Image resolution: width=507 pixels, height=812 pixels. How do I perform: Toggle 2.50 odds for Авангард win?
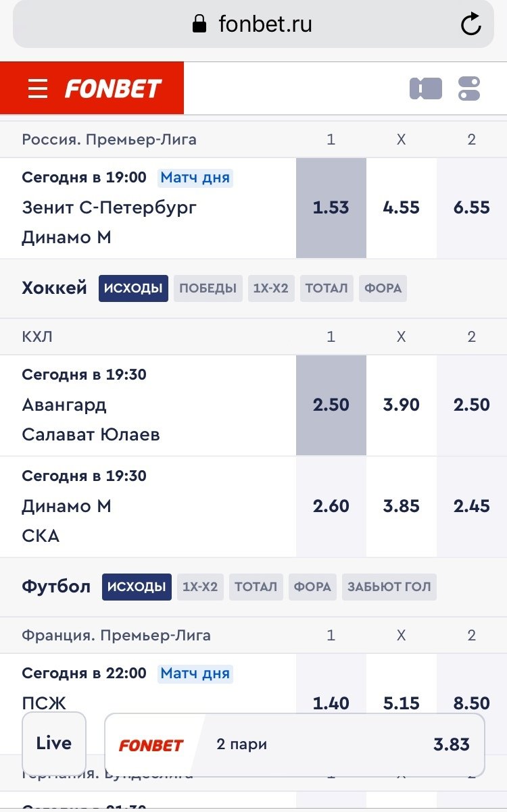pos(331,405)
